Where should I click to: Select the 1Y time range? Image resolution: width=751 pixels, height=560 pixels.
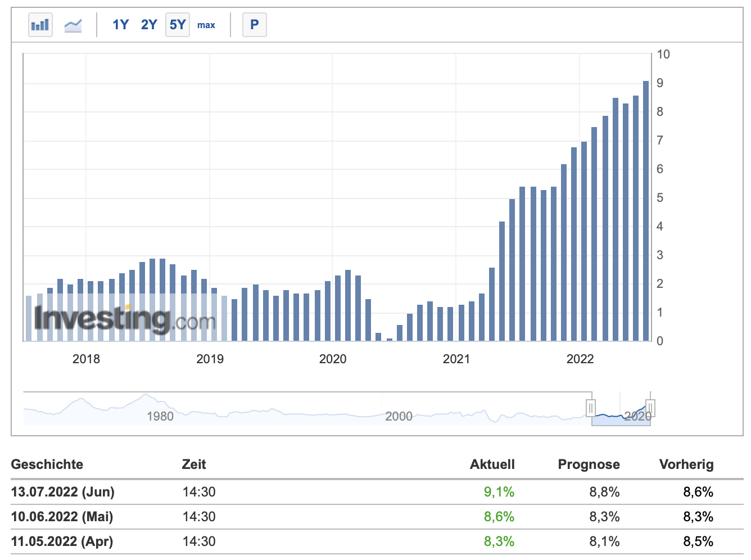(120, 25)
